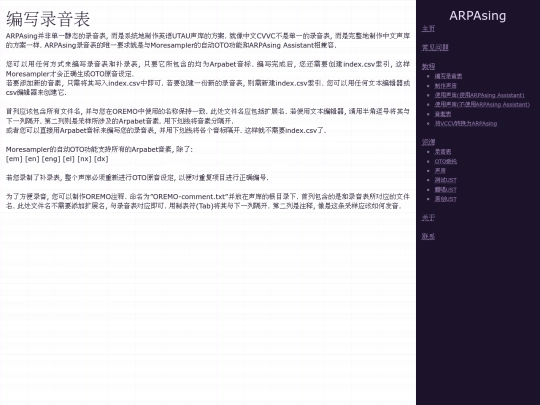The image size is (540, 405).
Task: Click the ARPAsing sidebar title
Action: (477, 16)
